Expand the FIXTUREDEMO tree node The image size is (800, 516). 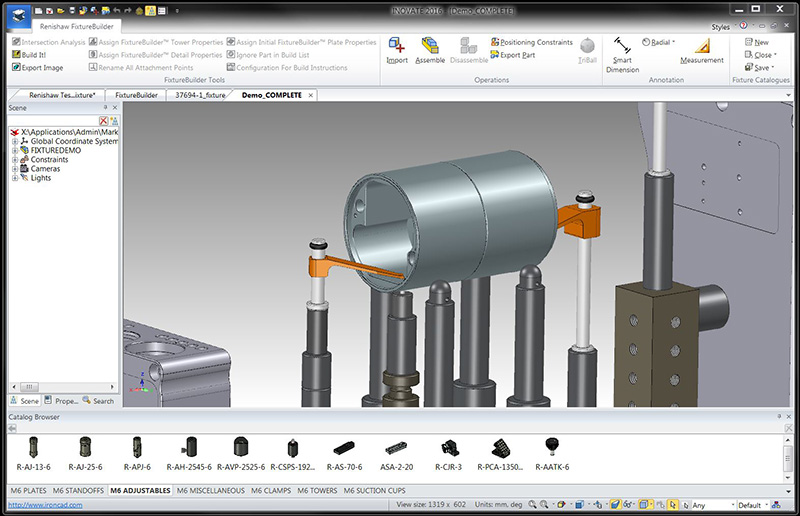[14, 150]
